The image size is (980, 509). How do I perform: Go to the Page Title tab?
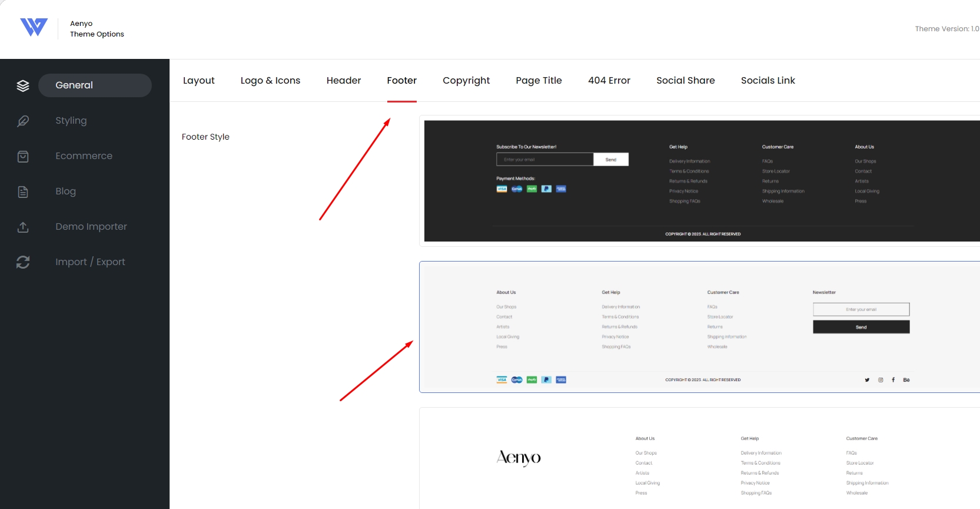[539, 81]
